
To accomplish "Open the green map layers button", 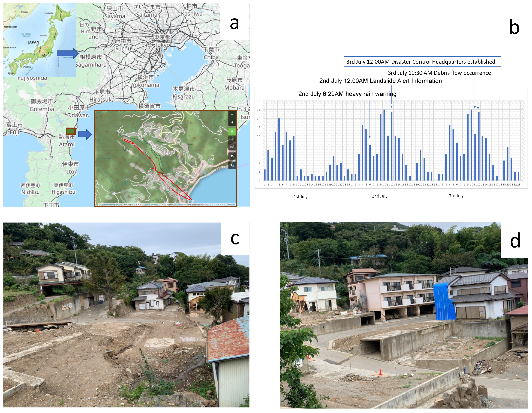I will tap(232, 132).
